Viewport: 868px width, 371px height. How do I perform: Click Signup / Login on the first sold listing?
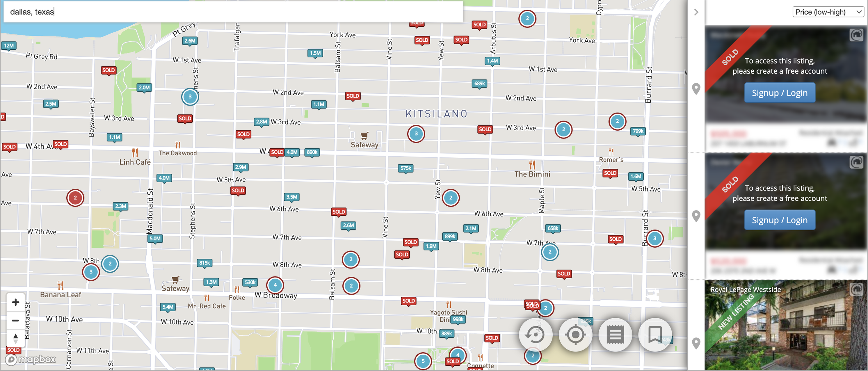[780, 93]
